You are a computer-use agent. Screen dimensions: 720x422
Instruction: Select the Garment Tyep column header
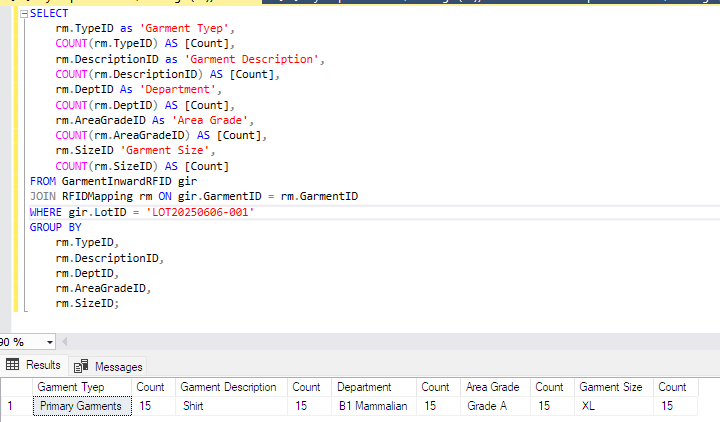[70, 387]
